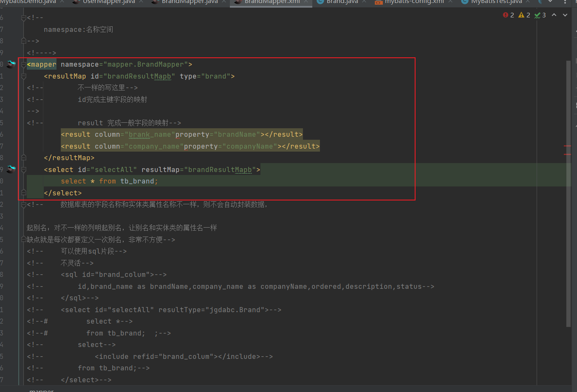Click the comment "不一样的写这里"
The image size is (577, 392).
(107, 88)
